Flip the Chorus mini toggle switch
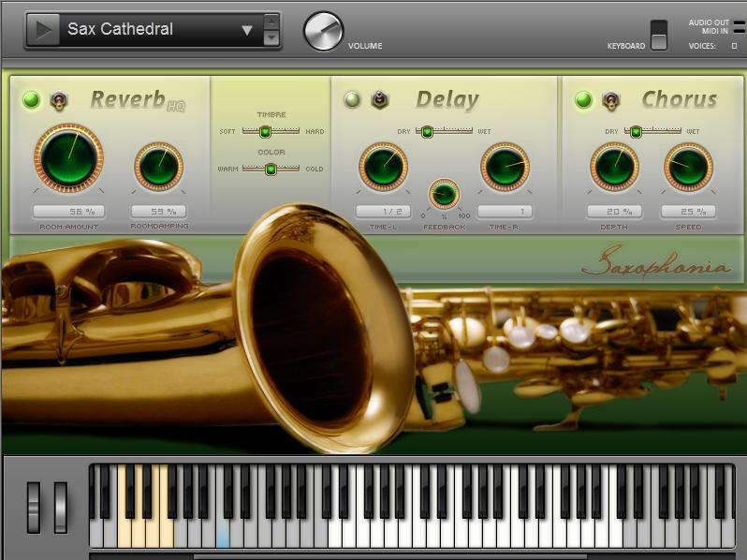747x560 pixels. tap(610, 100)
